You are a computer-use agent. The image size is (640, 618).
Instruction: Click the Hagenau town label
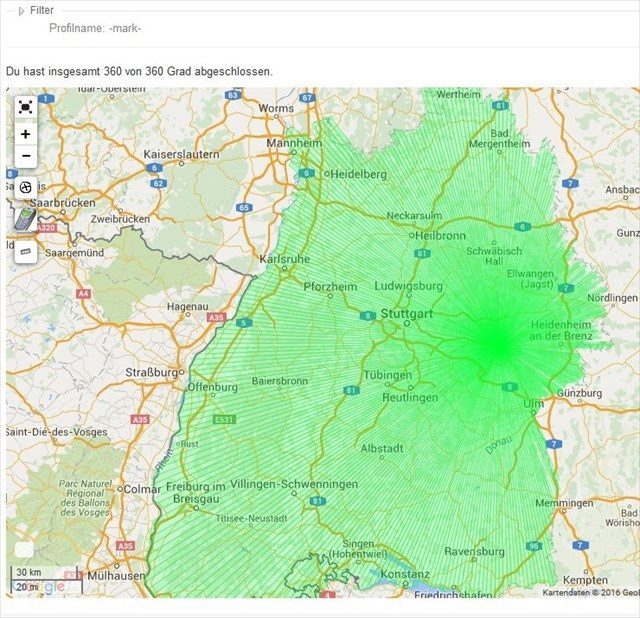(187, 306)
